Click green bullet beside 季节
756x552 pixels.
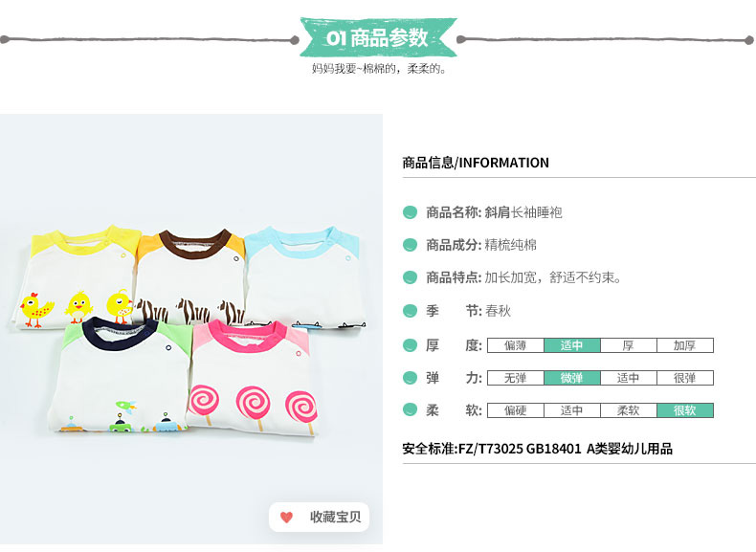point(410,311)
